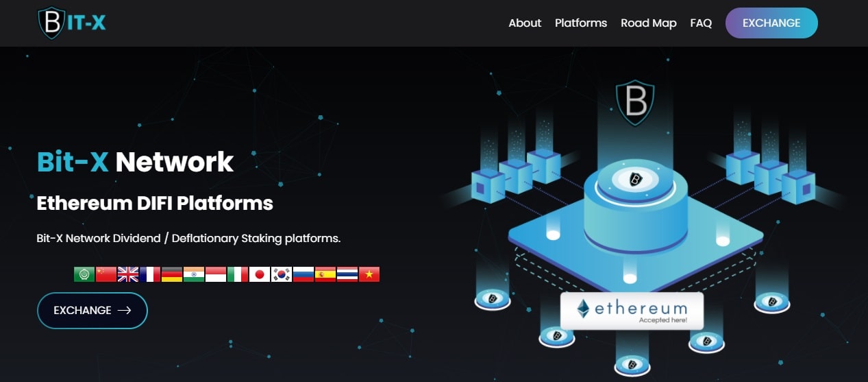Image resolution: width=868 pixels, height=382 pixels.
Task: Click the "Ethereum DIFI Platforms" heading
Action: (x=155, y=203)
